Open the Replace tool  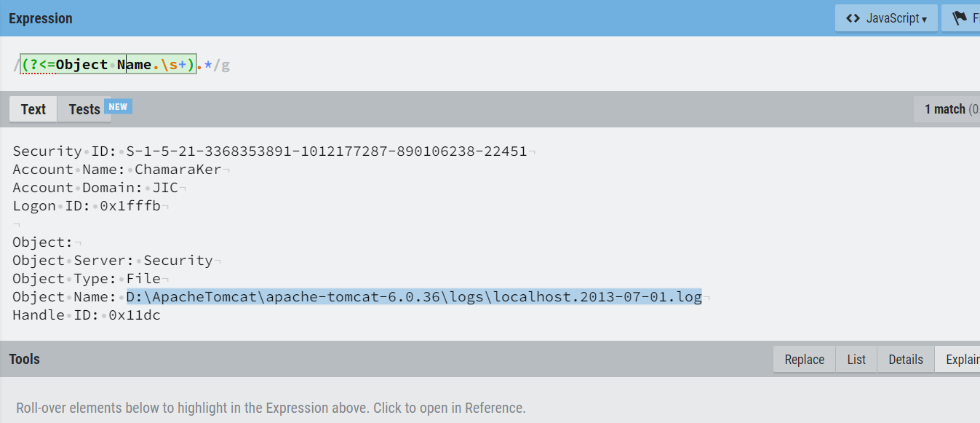(x=805, y=360)
